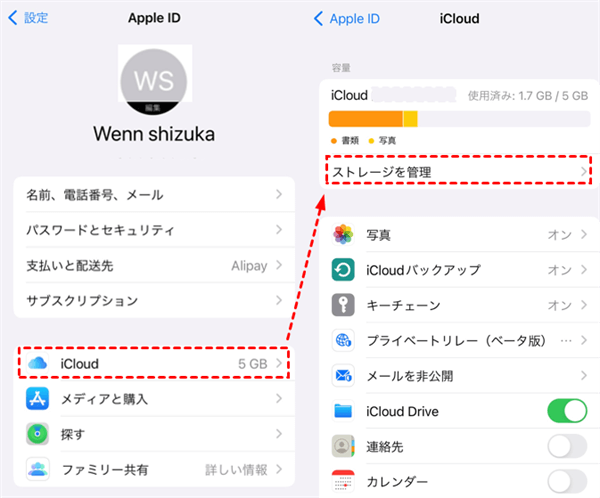Tap the iCloud Backup icon
This screenshot has width=600, height=498.
point(343,269)
